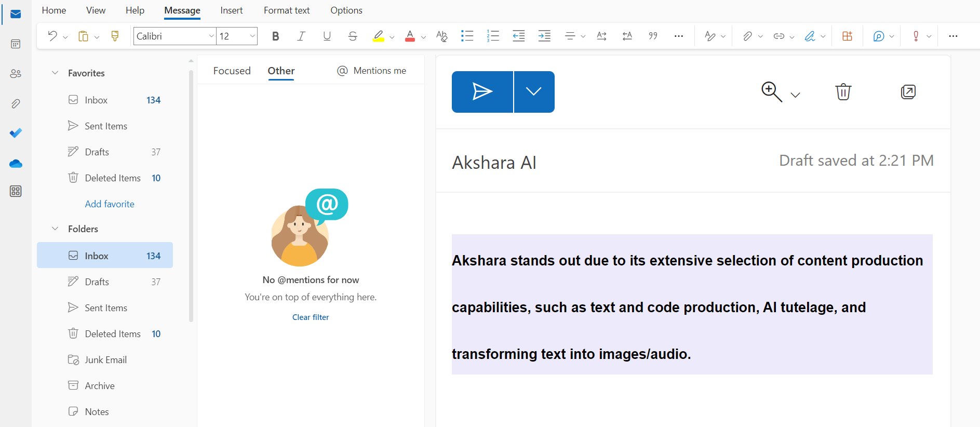The width and height of the screenshot is (980, 427).
Task: Toggle bold formatting
Action: pos(275,36)
